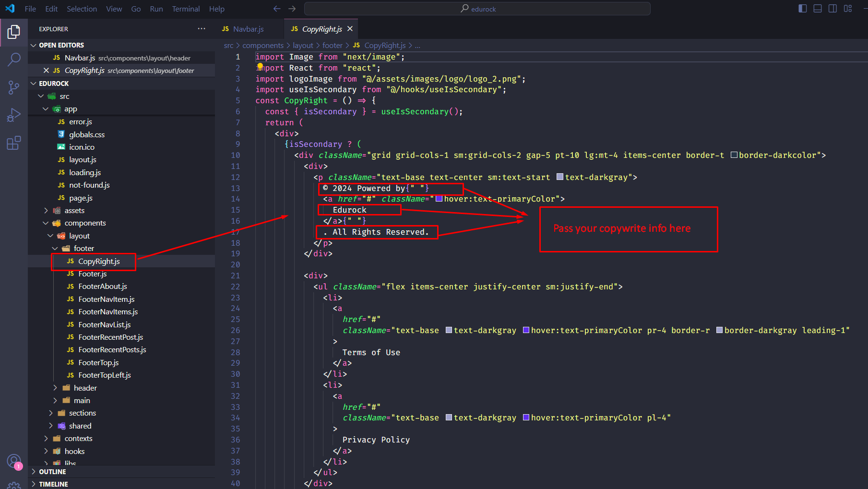Viewport: 868px width, 489px height.
Task: Click the components breadcrumb segment
Action: (x=263, y=45)
